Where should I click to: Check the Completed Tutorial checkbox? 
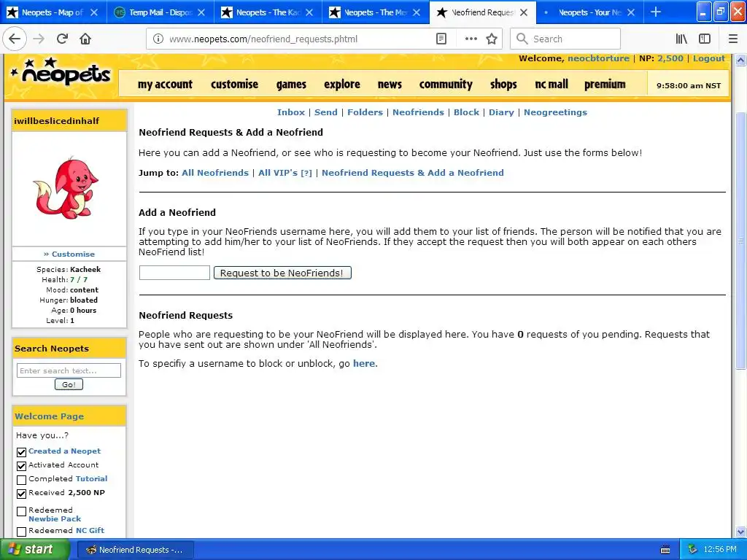pos(21,480)
